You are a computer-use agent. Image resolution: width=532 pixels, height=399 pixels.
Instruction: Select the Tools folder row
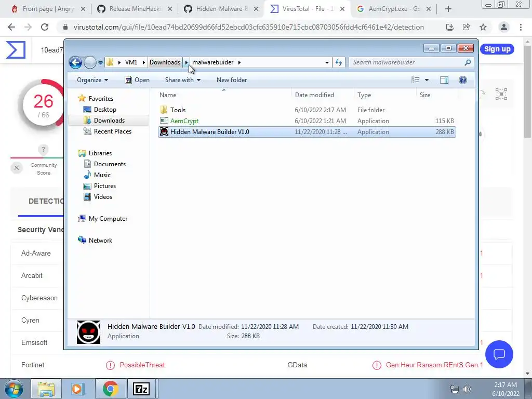point(307,110)
